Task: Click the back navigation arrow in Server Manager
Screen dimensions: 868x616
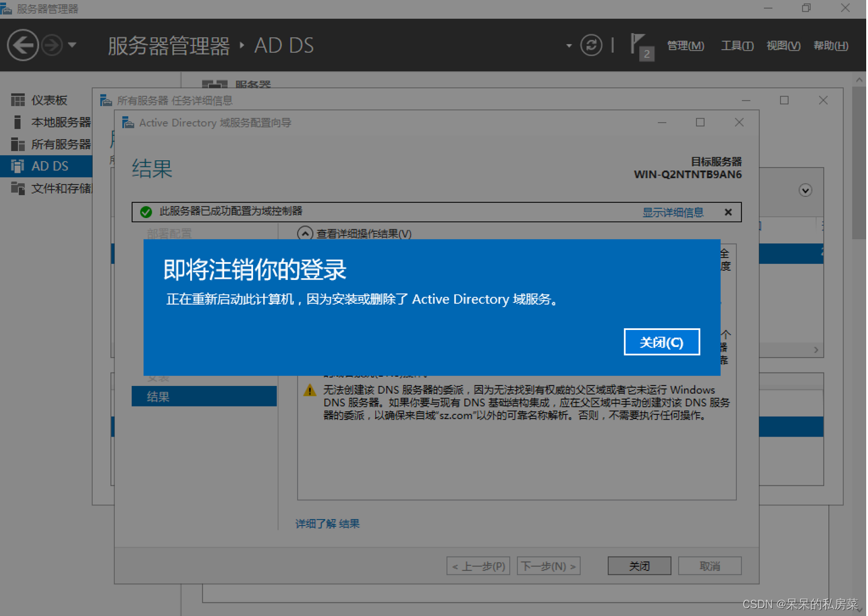Action: click(x=23, y=45)
